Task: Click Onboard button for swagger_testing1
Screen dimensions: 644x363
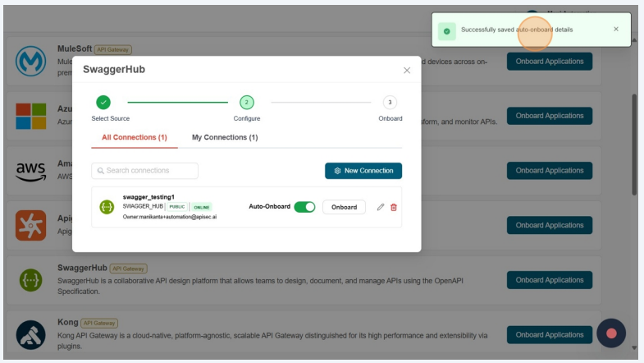Action: (344, 207)
